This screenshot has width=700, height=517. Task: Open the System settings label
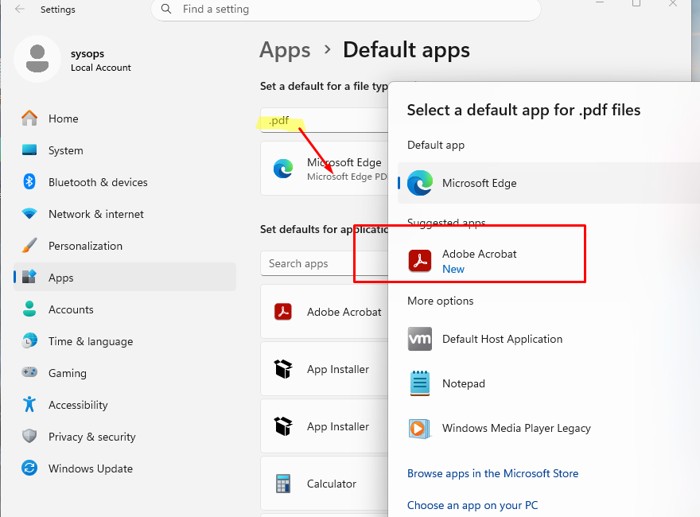point(66,150)
